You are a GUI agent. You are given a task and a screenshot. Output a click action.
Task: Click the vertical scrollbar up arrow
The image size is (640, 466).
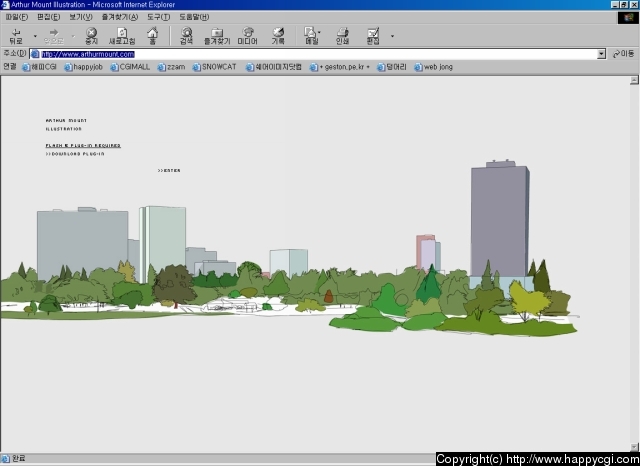(x=634, y=80)
